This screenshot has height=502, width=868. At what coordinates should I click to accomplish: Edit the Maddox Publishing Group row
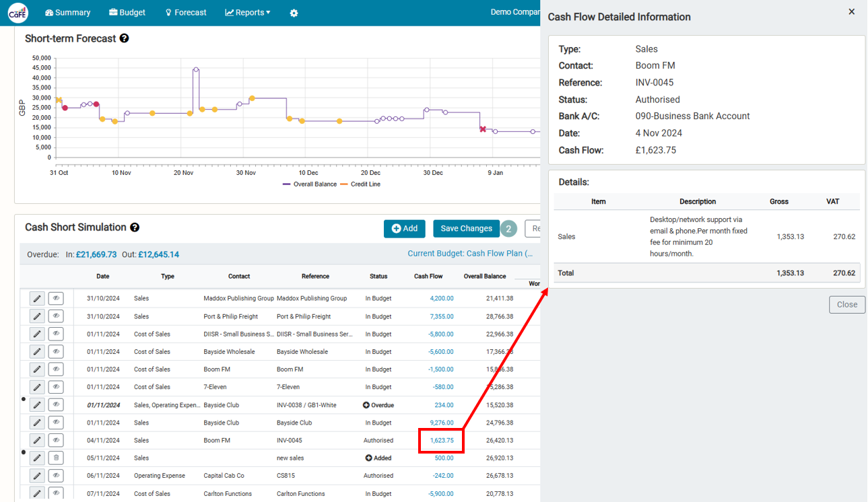point(37,298)
